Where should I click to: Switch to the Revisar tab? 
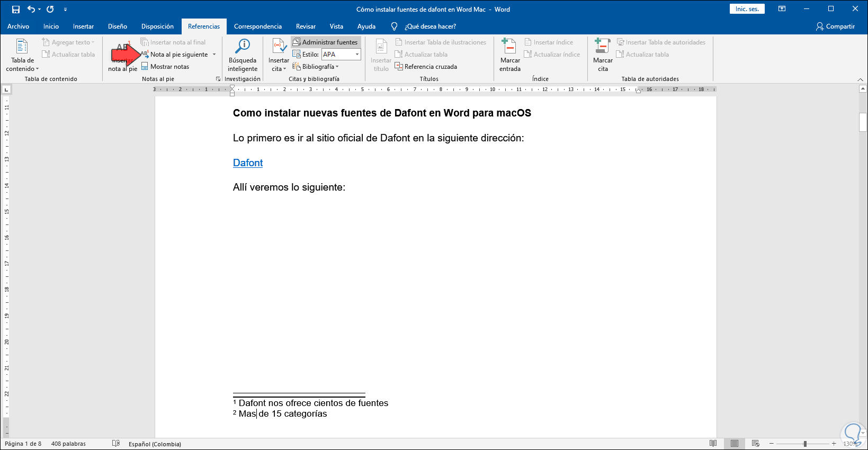pyautogui.click(x=306, y=26)
